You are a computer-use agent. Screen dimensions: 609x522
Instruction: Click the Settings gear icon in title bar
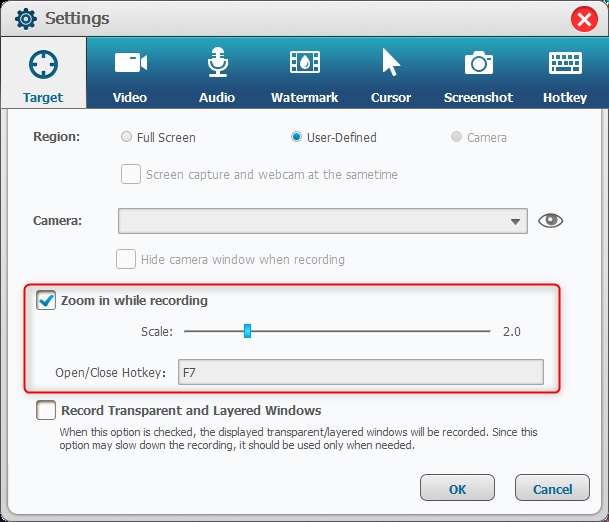point(25,19)
